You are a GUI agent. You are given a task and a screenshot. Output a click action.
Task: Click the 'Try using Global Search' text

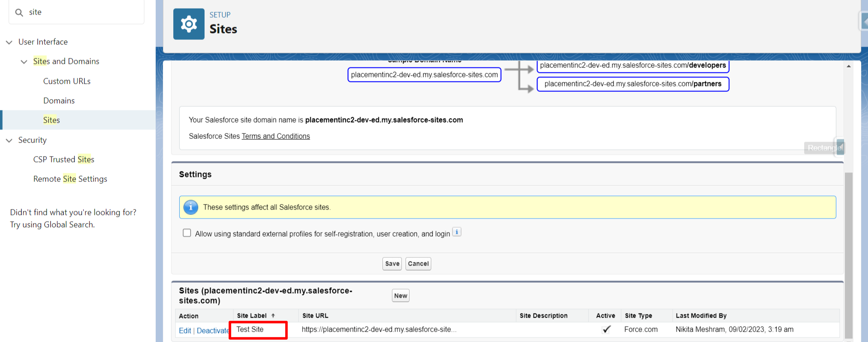[x=52, y=224]
